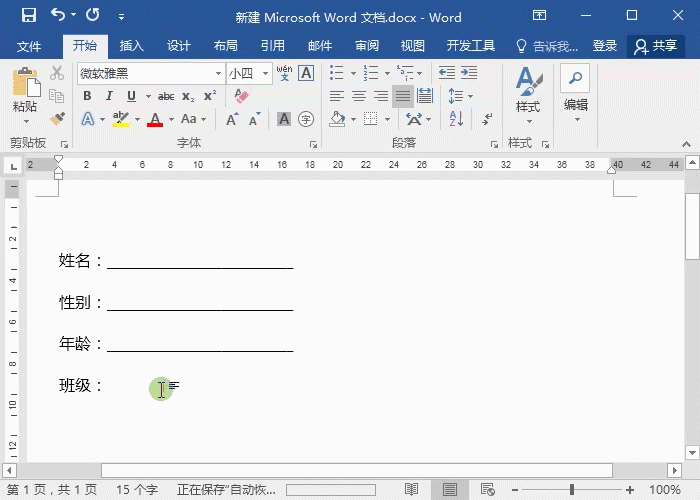Click the Save icon in title bar
Screen dimensions: 700x500
point(28,17)
